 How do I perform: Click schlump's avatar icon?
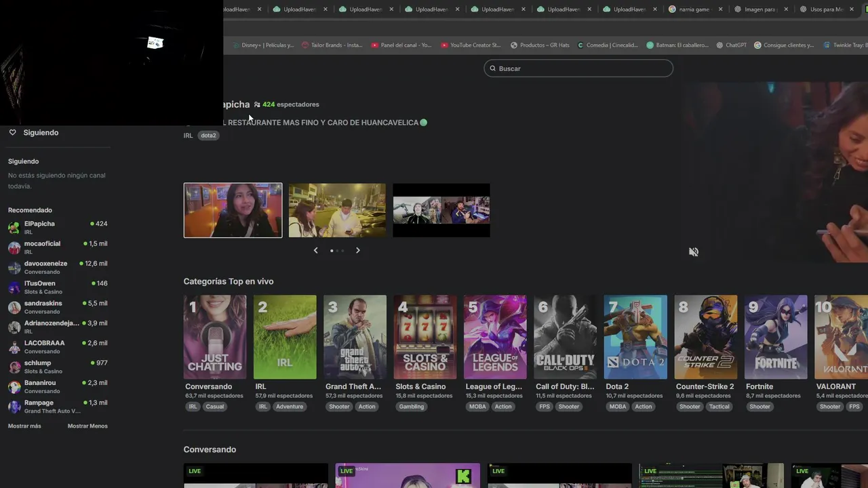14,367
